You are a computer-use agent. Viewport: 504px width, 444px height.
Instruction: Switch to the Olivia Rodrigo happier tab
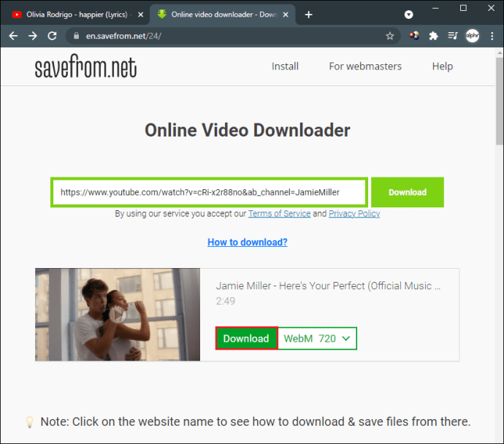(x=72, y=15)
